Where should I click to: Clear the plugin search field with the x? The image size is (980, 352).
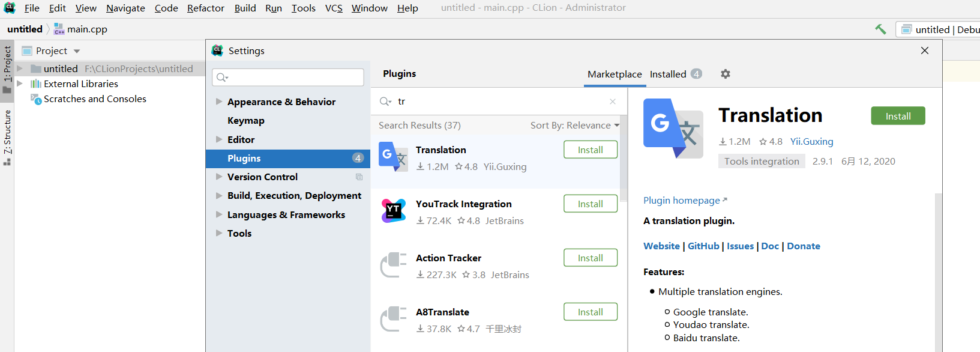(x=612, y=101)
